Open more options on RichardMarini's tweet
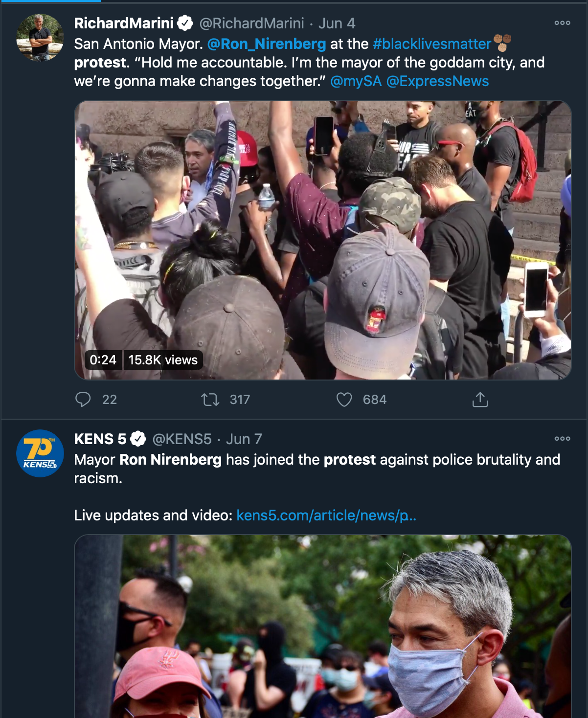This screenshot has width=588, height=718. click(x=562, y=23)
